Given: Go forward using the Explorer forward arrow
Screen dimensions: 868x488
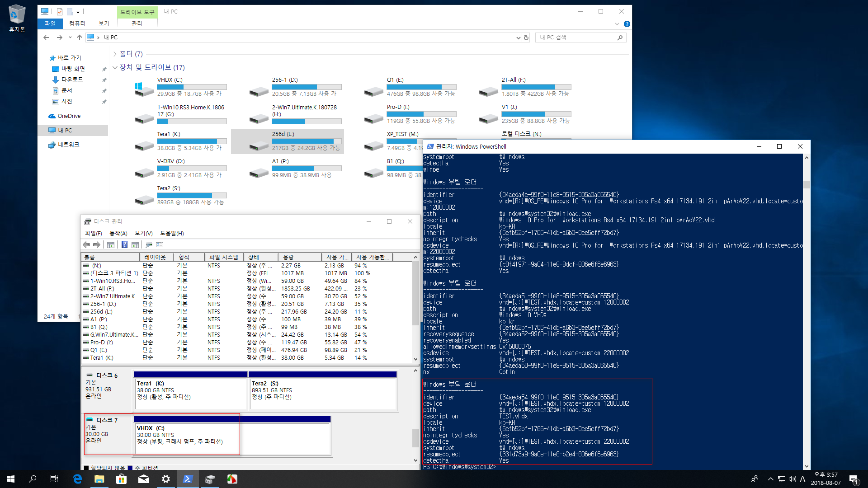Looking at the screenshot, I should (x=59, y=38).
